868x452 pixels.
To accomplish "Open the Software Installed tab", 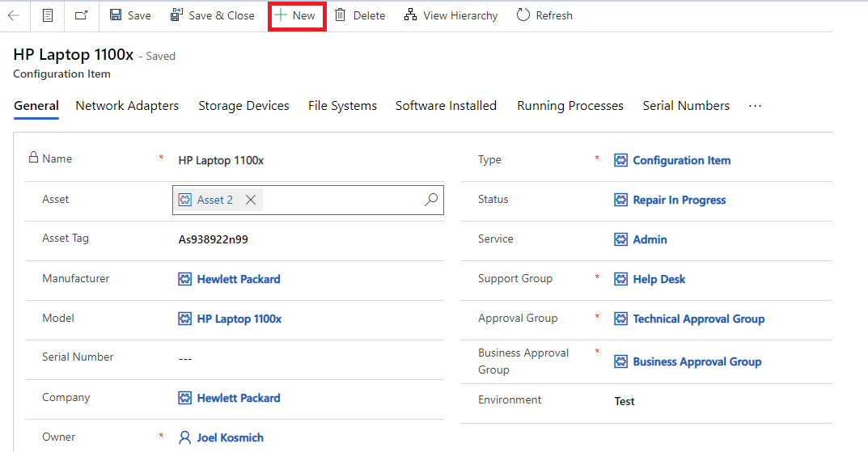I will tap(447, 106).
